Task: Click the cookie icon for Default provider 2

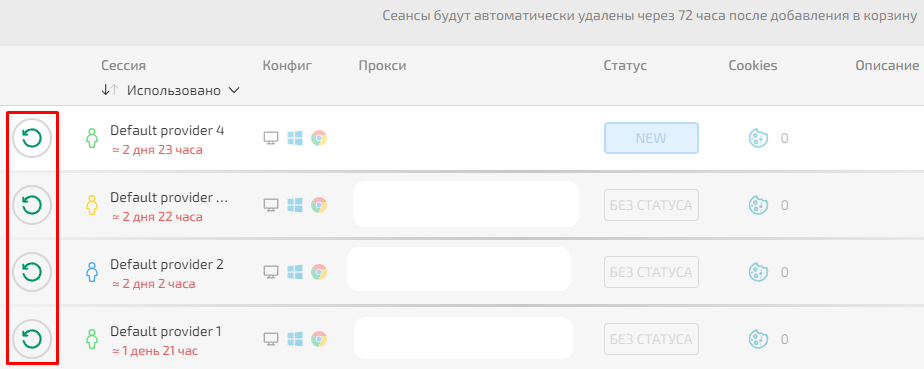Action: (758, 272)
